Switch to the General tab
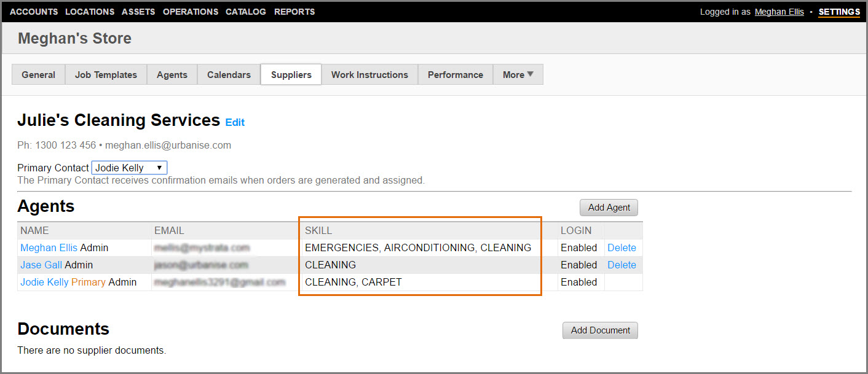 [39, 75]
